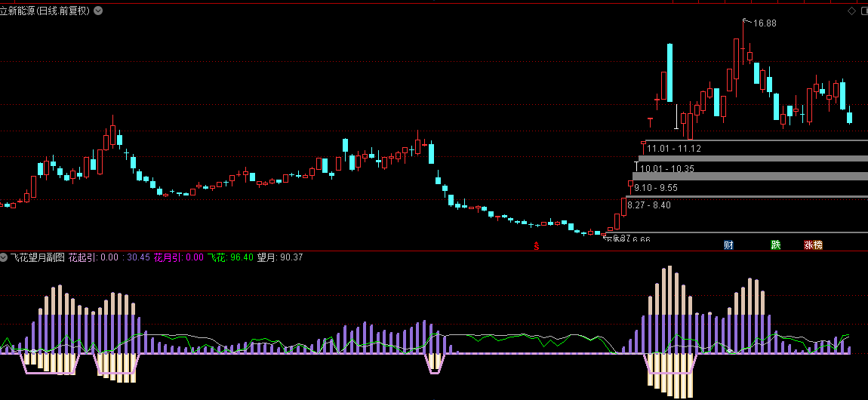
Task: Click the 望月 90.37 value label
Action: (280, 257)
